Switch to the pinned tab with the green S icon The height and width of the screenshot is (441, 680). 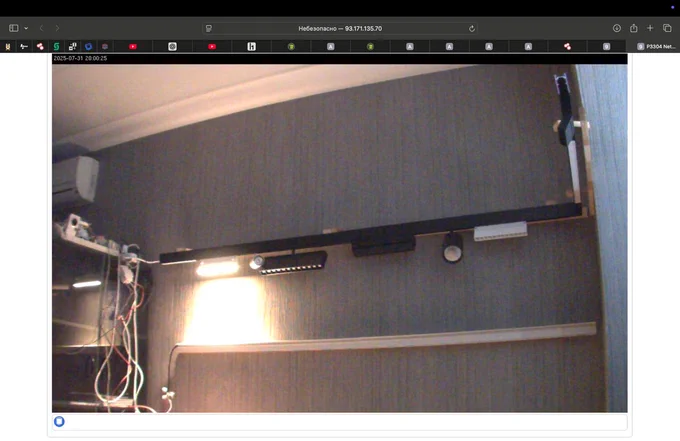(56, 46)
